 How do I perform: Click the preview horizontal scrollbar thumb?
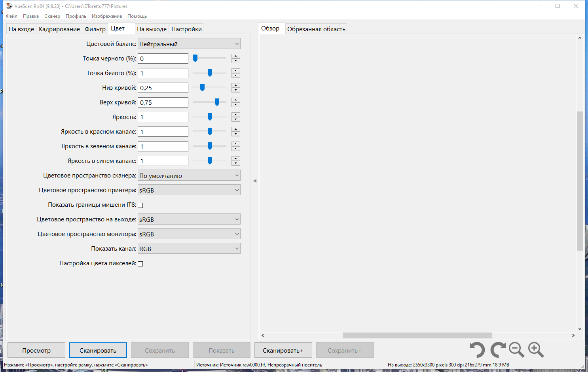[x=417, y=335]
